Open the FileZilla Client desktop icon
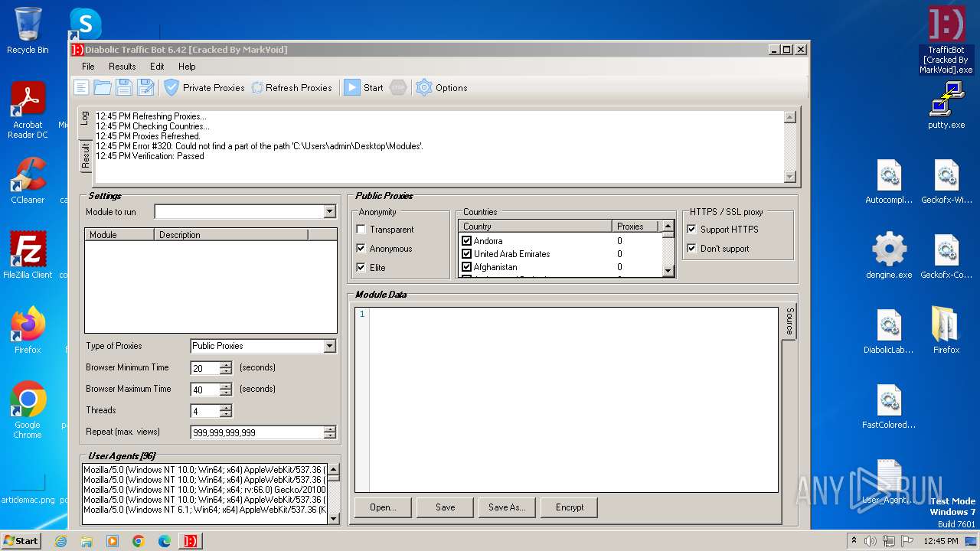 point(28,255)
